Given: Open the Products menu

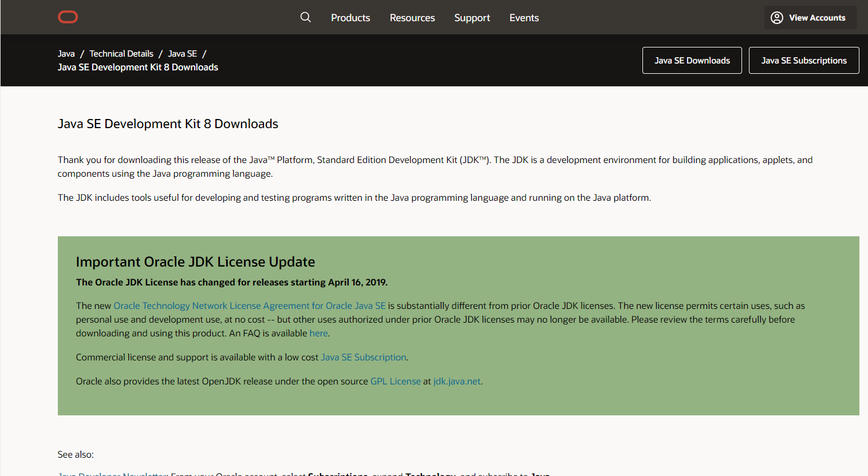Looking at the screenshot, I should click(350, 18).
